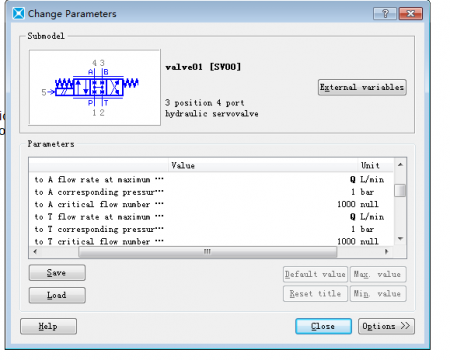Click the Unit column header
This screenshot has width=450, height=360.
click(x=375, y=165)
